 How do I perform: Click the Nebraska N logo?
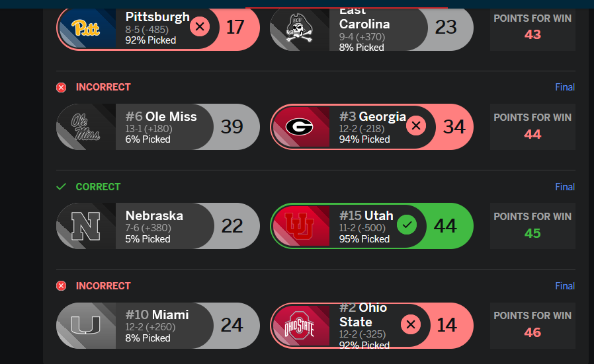pos(86,226)
